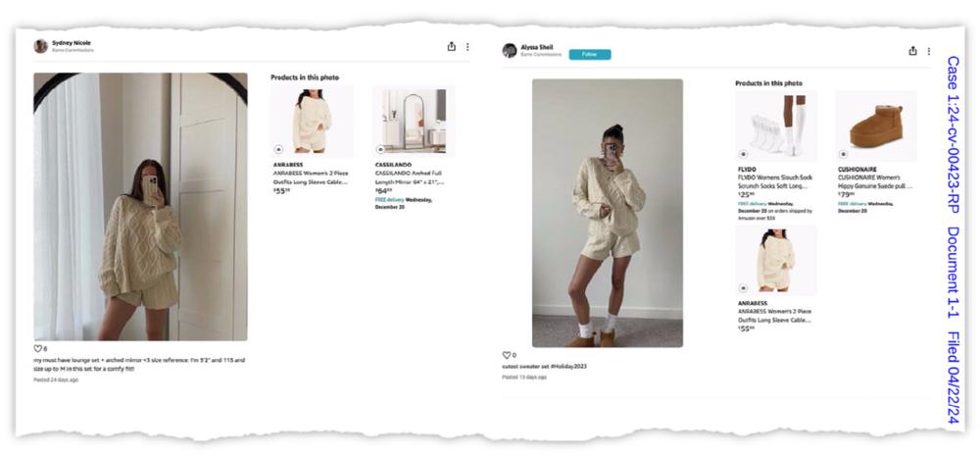Click tag icon on CASSILANDO mirror thumbnail
This screenshot has width=980, height=456.
click(x=380, y=149)
